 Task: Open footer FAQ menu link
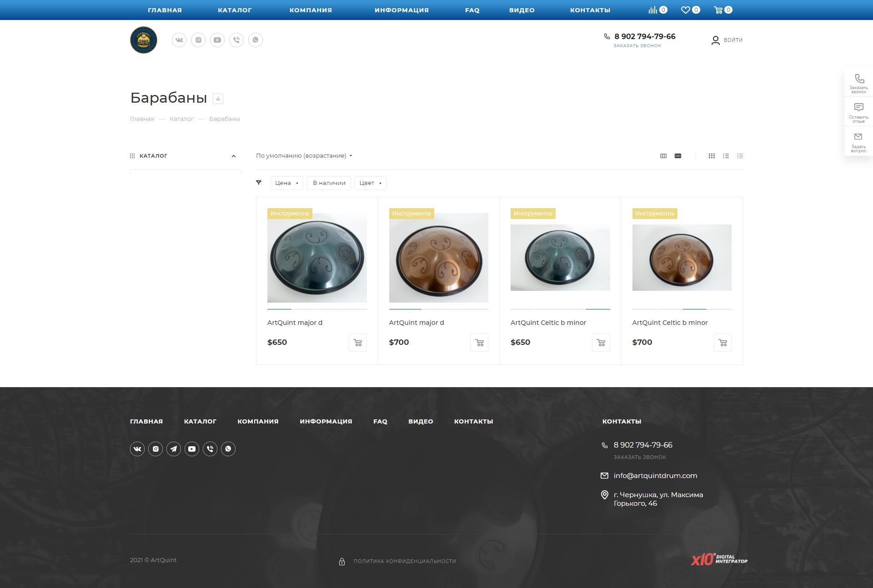tap(380, 422)
